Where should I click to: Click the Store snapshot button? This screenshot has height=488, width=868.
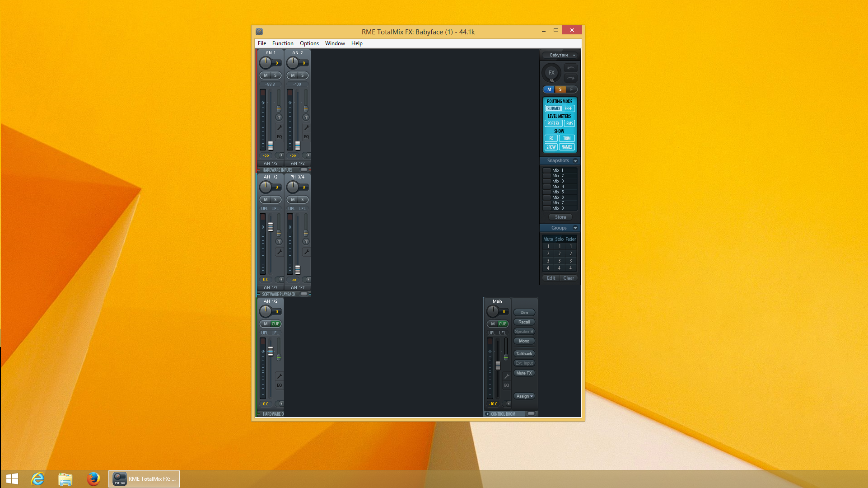560,217
